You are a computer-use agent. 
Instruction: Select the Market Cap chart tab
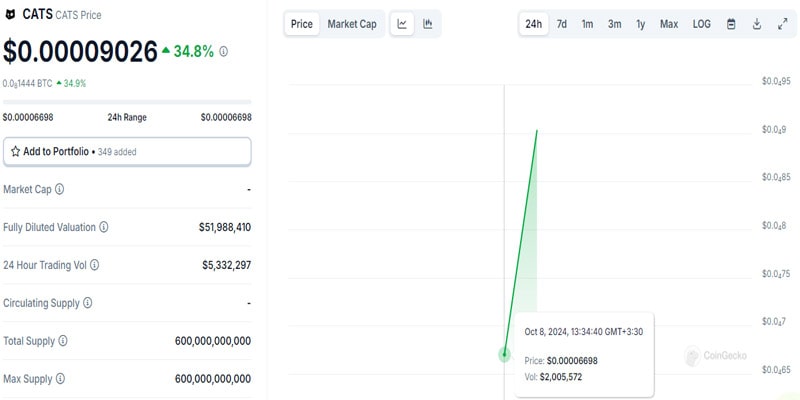click(352, 24)
